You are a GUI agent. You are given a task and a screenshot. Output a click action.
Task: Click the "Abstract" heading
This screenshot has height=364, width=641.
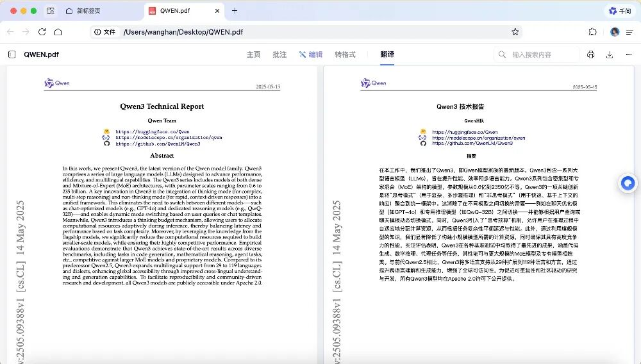click(162, 156)
